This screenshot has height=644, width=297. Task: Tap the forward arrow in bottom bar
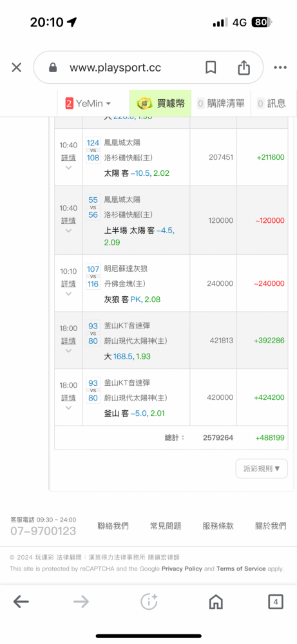coord(81,602)
